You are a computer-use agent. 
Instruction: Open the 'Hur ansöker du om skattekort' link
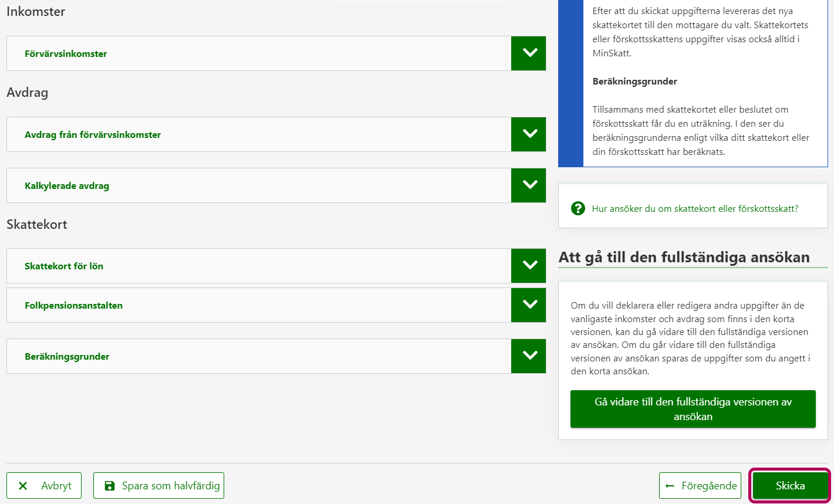695,208
